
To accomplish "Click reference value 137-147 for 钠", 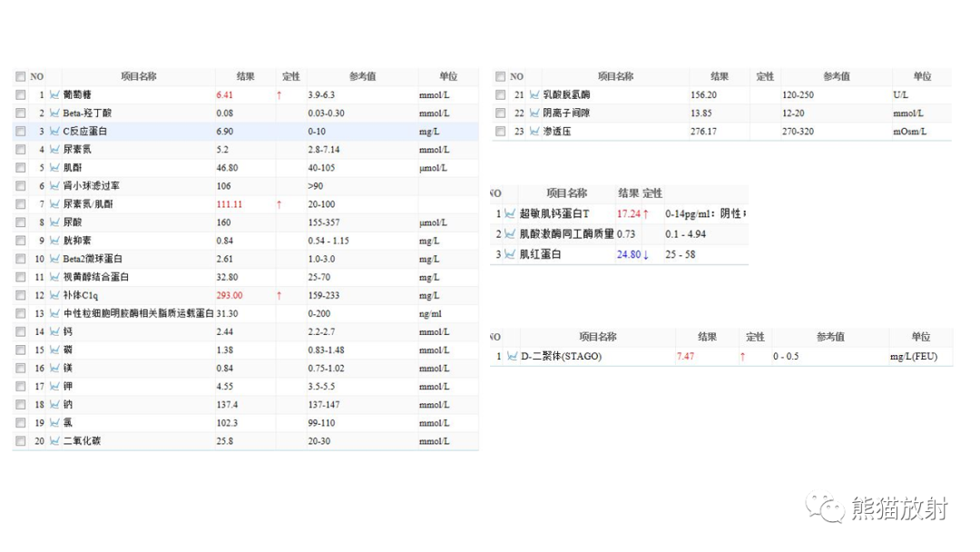I will coord(324,404).
